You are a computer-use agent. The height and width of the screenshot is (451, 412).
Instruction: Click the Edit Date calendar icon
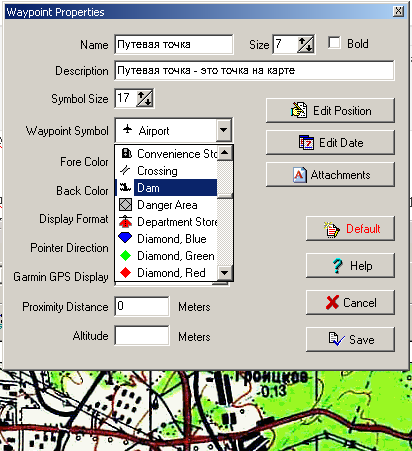tap(306, 142)
